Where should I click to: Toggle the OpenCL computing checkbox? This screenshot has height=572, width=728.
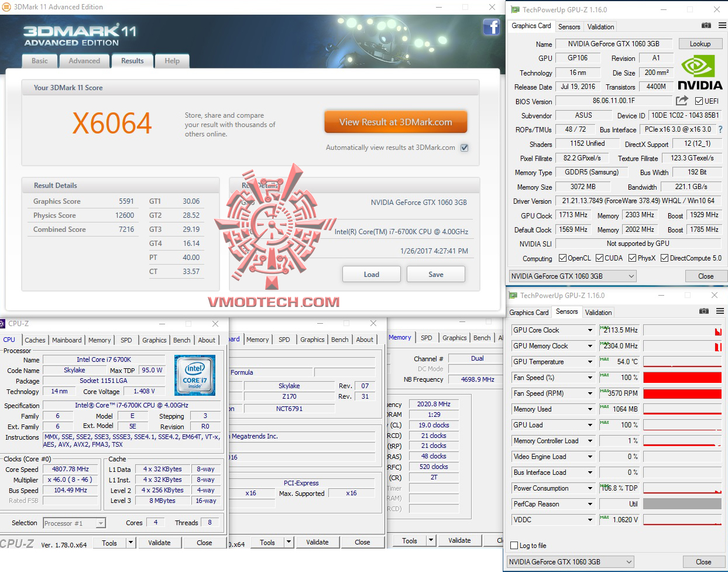(562, 258)
